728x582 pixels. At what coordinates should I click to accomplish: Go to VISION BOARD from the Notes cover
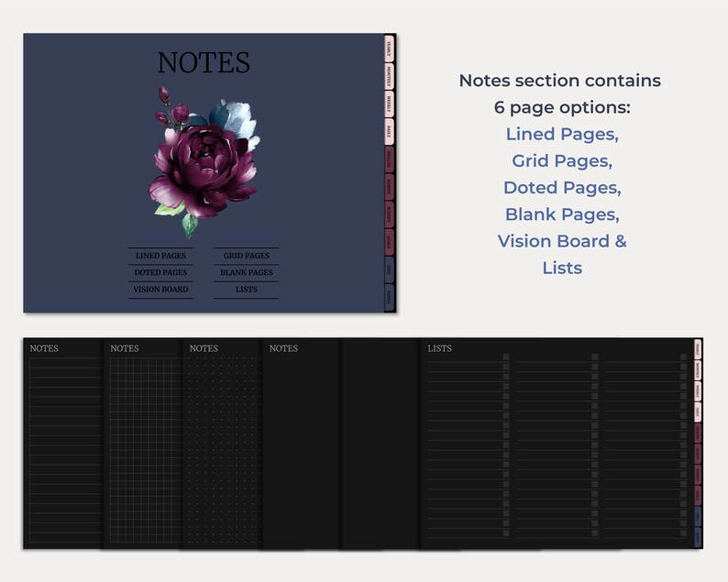pos(160,289)
